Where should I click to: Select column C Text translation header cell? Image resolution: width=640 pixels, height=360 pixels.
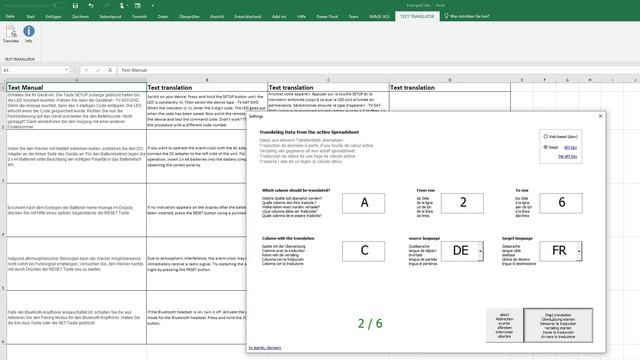click(x=328, y=87)
